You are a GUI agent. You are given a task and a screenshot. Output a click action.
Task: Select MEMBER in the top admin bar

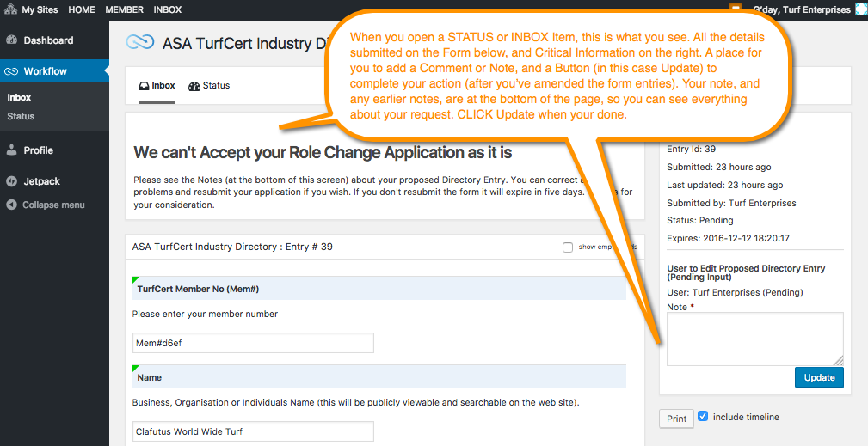click(x=124, y=9)
